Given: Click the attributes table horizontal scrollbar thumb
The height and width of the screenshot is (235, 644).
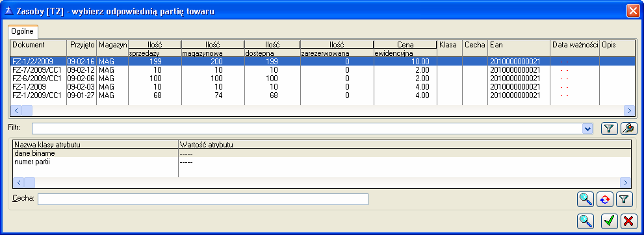Looking at the screenshot, I should click(30, 182).
